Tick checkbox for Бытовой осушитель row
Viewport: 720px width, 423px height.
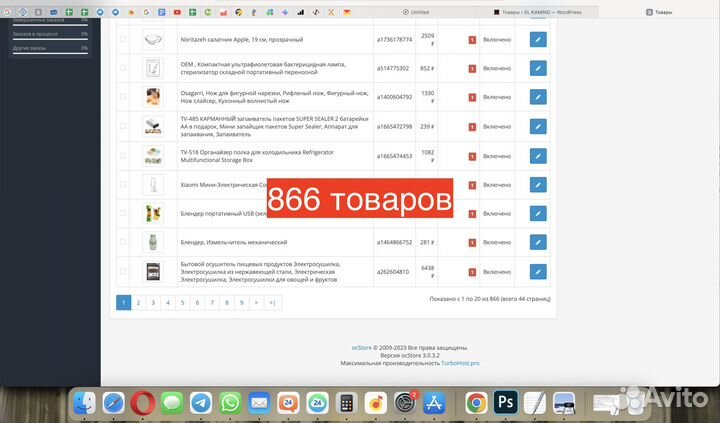tap(123, 271)
